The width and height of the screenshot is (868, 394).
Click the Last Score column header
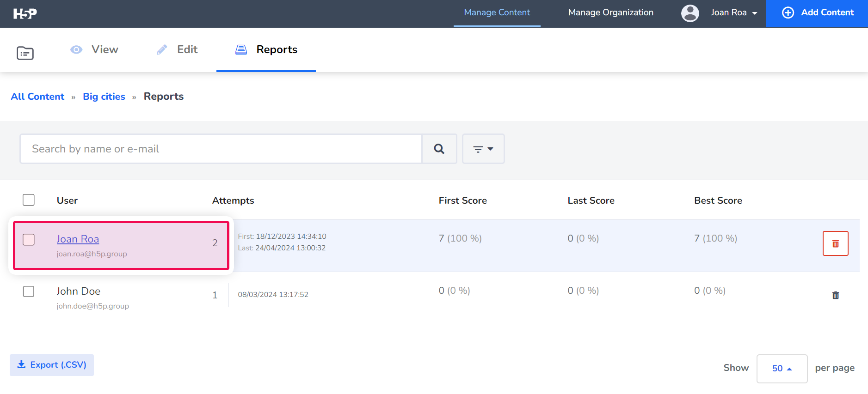[591, 200]
